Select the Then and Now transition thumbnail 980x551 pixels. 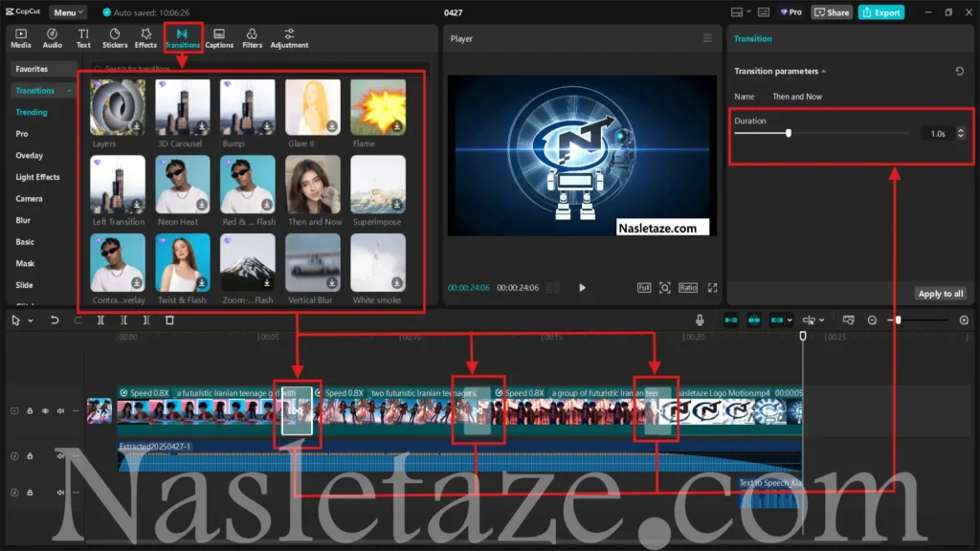313,185
